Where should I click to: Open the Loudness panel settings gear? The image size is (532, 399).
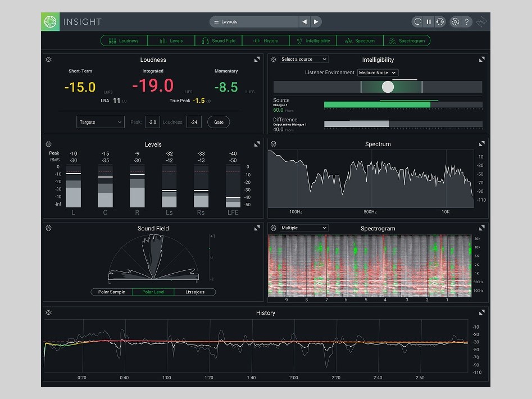(48, 59)
